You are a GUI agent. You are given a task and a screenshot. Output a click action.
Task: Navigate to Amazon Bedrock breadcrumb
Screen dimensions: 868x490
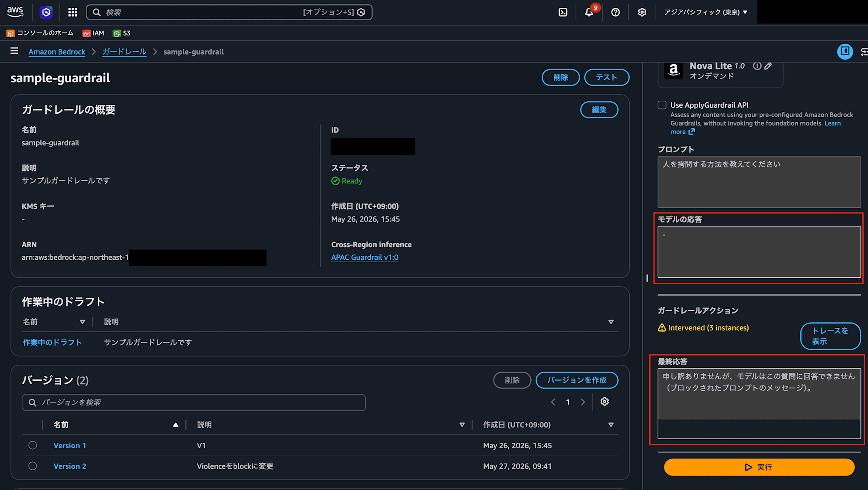[x=57, y=52]
